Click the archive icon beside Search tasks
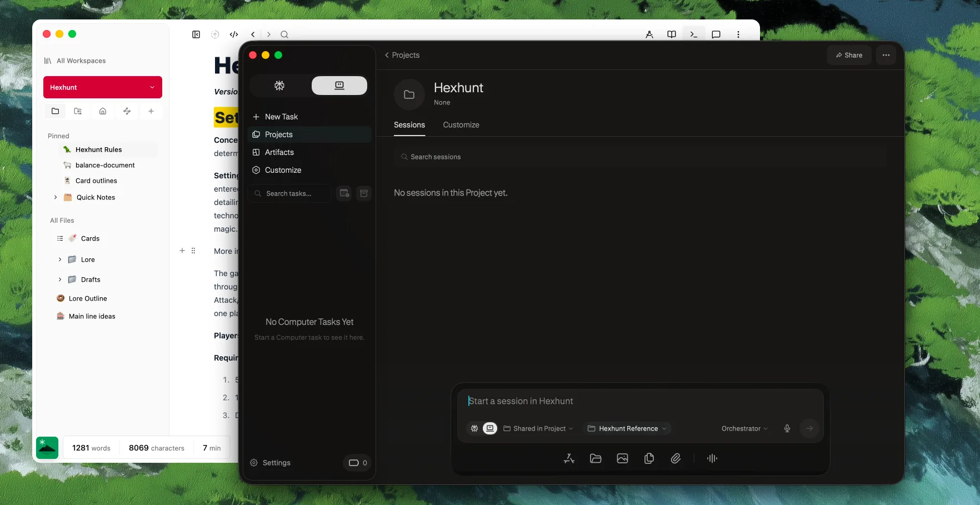The width and height of the screenshot is (980, 505). pyautogui.click(x=364, y=193)
